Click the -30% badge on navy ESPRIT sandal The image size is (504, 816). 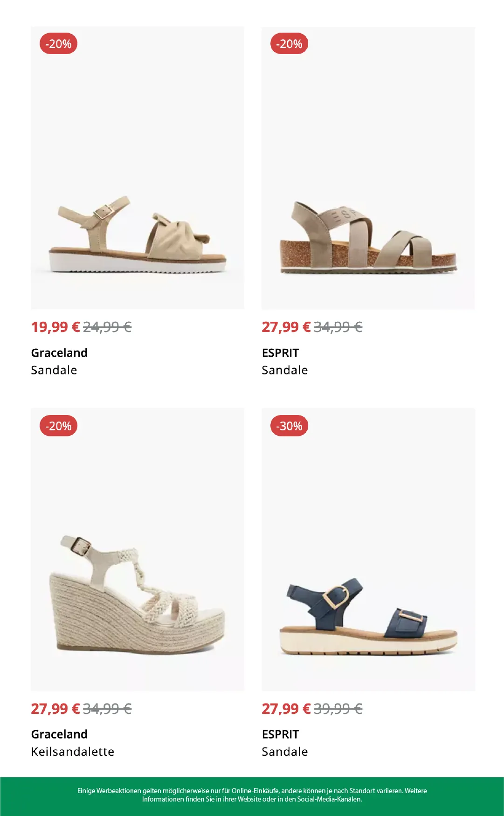289,426
